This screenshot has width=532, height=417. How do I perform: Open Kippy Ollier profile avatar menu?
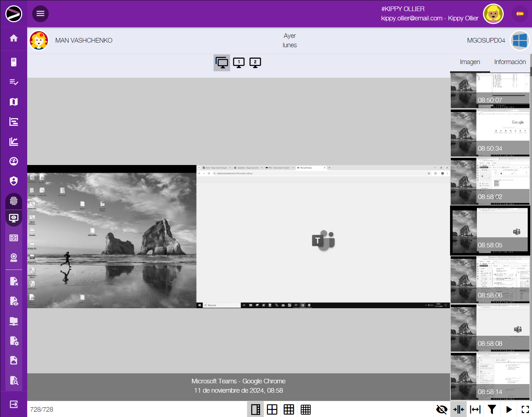click(x=493, y=14)
